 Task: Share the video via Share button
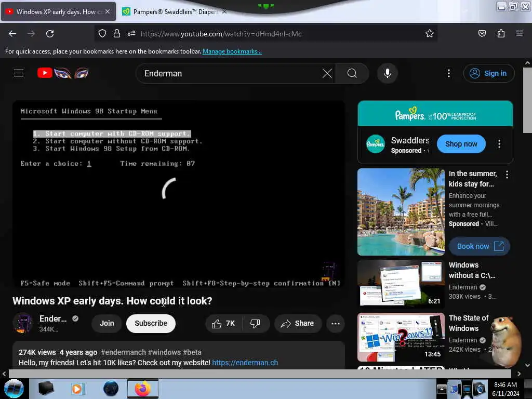(298, 323)
